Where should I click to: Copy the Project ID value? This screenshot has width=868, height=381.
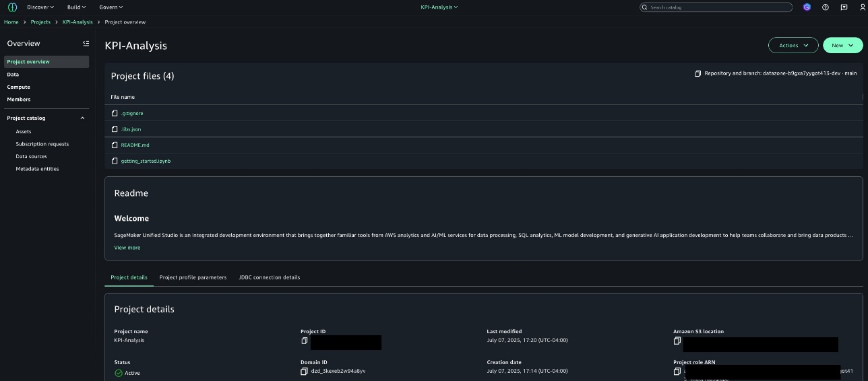point(304,341)
